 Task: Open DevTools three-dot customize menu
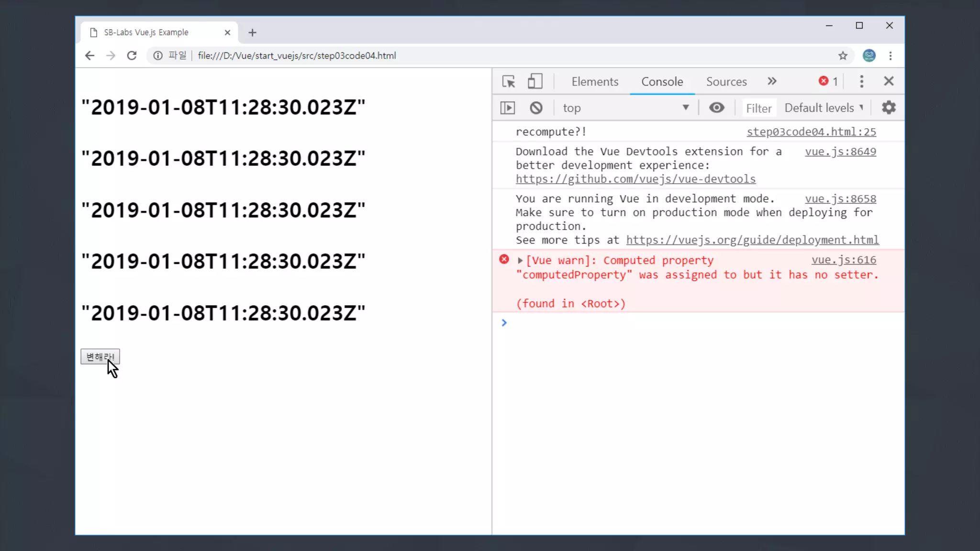(861, 81)
